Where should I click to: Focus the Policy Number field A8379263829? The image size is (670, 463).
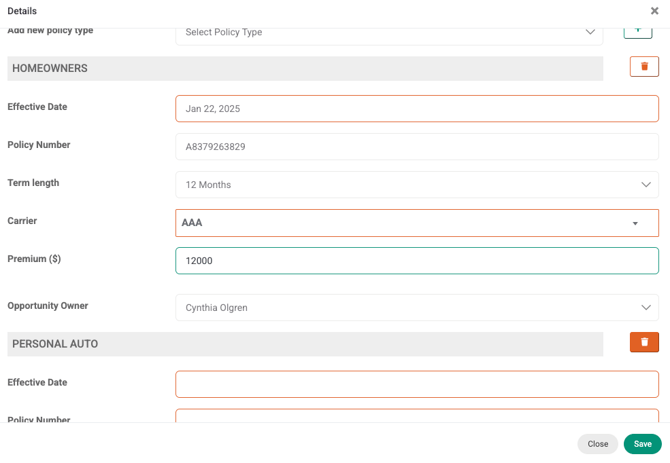pos(416,147)
